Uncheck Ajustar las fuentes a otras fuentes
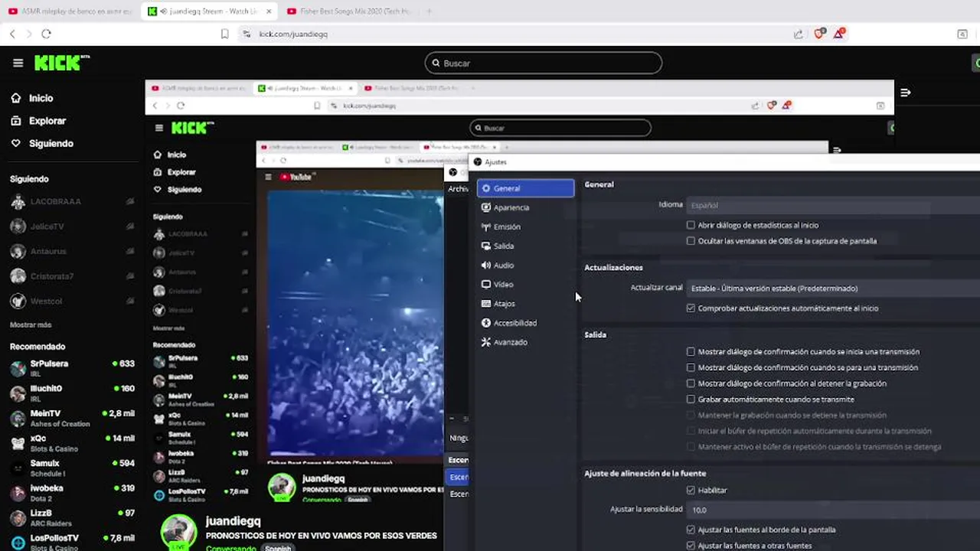The height and width of the screenshot is (551, 980). pyautogui.click(x=691, y=546)
